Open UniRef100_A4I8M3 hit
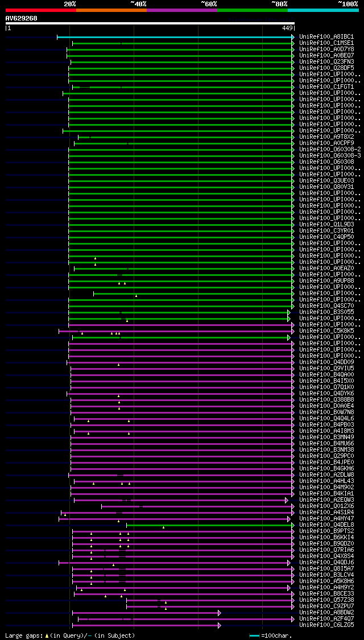The width and height of the screenshot is (364, 640). (x=326, y=431)
